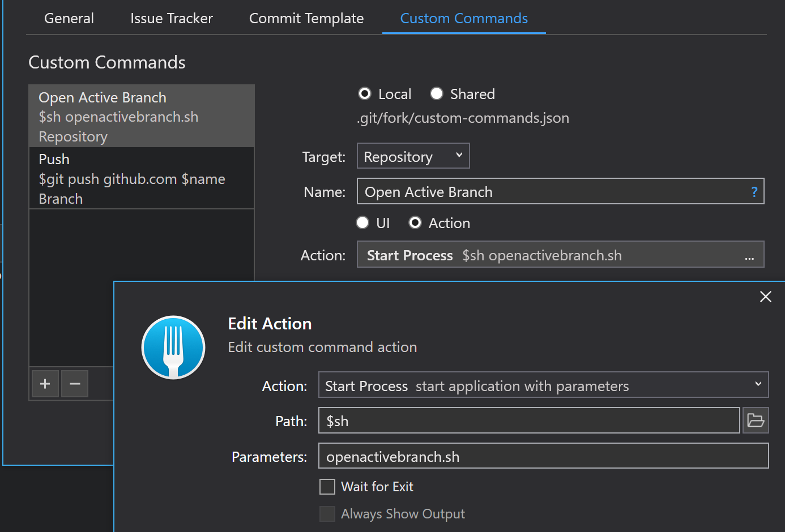Screen dimensions: 785x532
Task: Select the Push custom command entry
Action: coord(142,178)
